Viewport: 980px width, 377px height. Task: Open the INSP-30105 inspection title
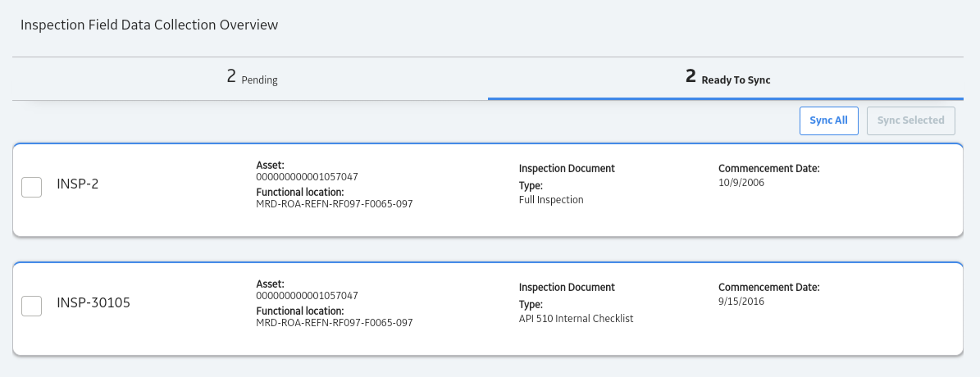point(93,302)
